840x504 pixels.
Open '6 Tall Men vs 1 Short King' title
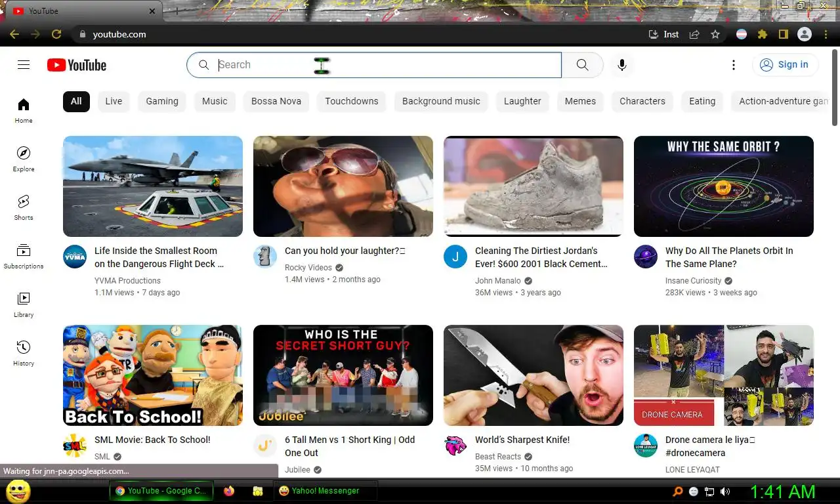click(350, 446)
